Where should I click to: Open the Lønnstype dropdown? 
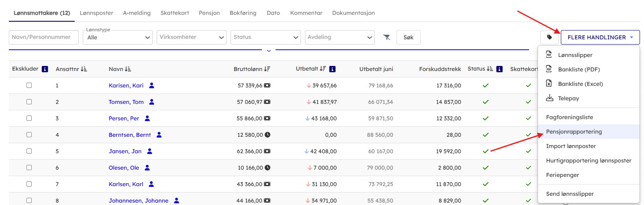pos(118,37)
